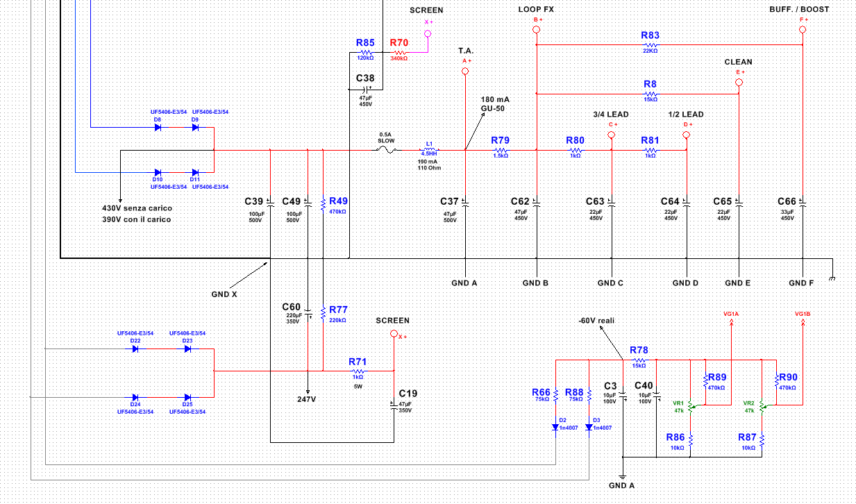Select the D3 1n4007 diode

[589, 427]
